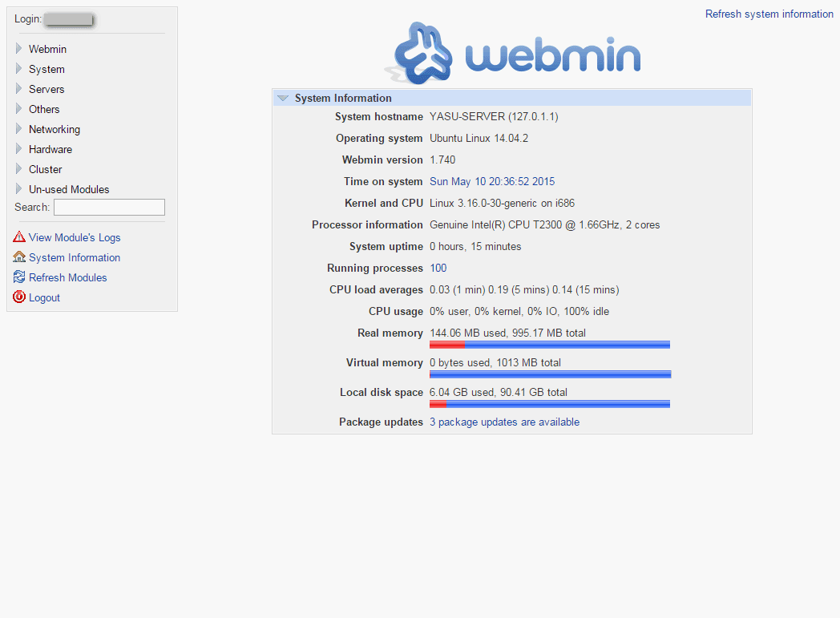Click the Refresh Modules link
840x618 pixels.
click(68, 277)
